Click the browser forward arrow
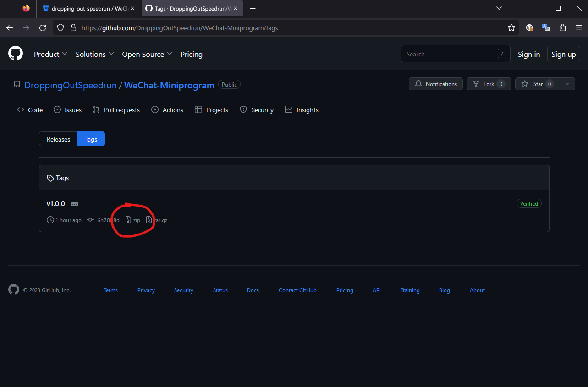 click(26, 28)
